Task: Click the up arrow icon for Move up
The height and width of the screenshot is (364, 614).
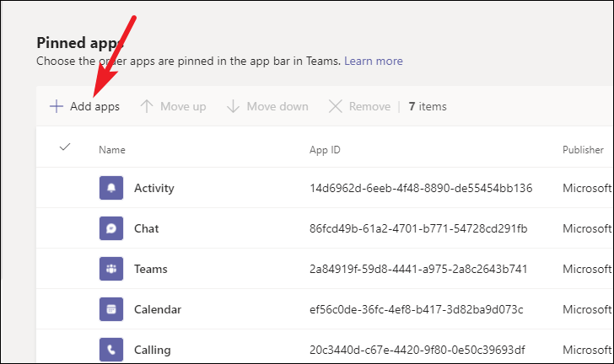Action: click(x=147, y=106)
